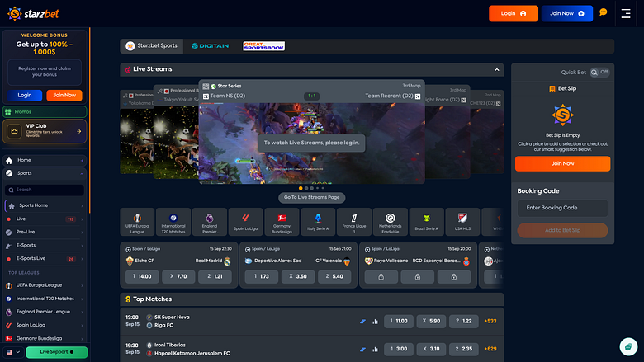The height and width of the screenshot is (362, 644).
Task: Click the welcome bonus Join Now button
Action: tap(64, 96)
